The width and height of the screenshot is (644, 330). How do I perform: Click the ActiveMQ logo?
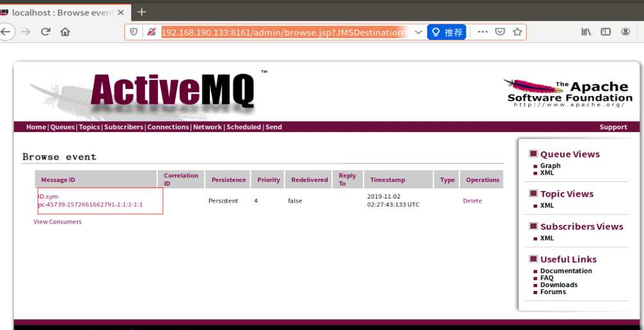(173, 90)
